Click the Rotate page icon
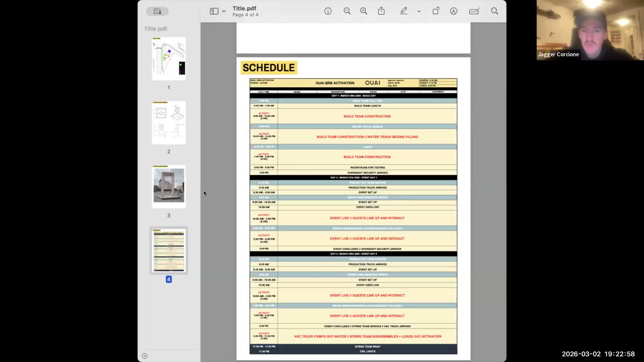This screenshot has width=644, height=362. coord(436,11)
